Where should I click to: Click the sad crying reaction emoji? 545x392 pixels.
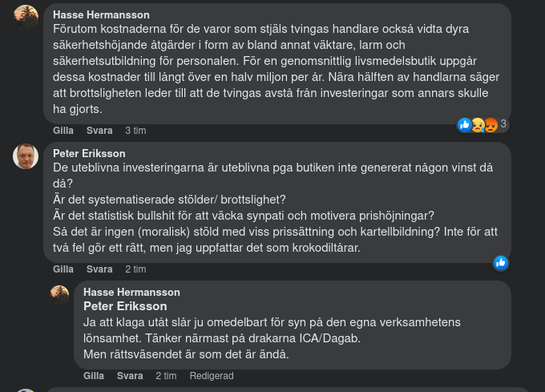tap(477, 124)
